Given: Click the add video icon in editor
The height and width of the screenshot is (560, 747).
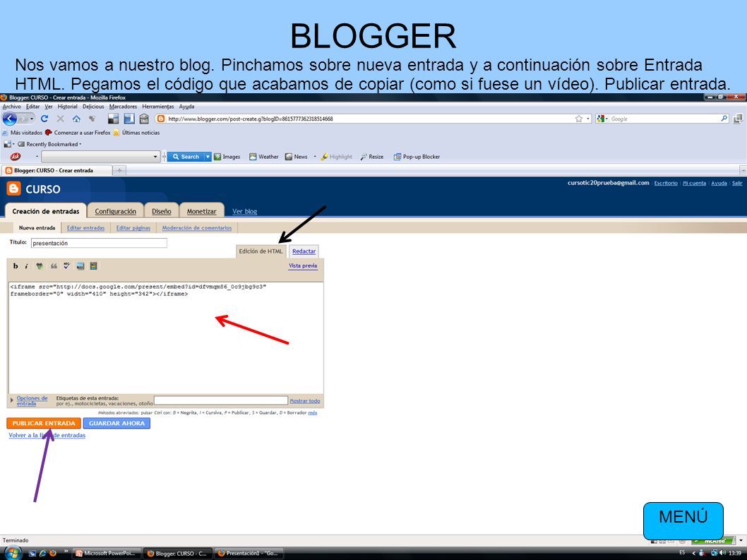Looking at the screenshot, I should [93, 266].
